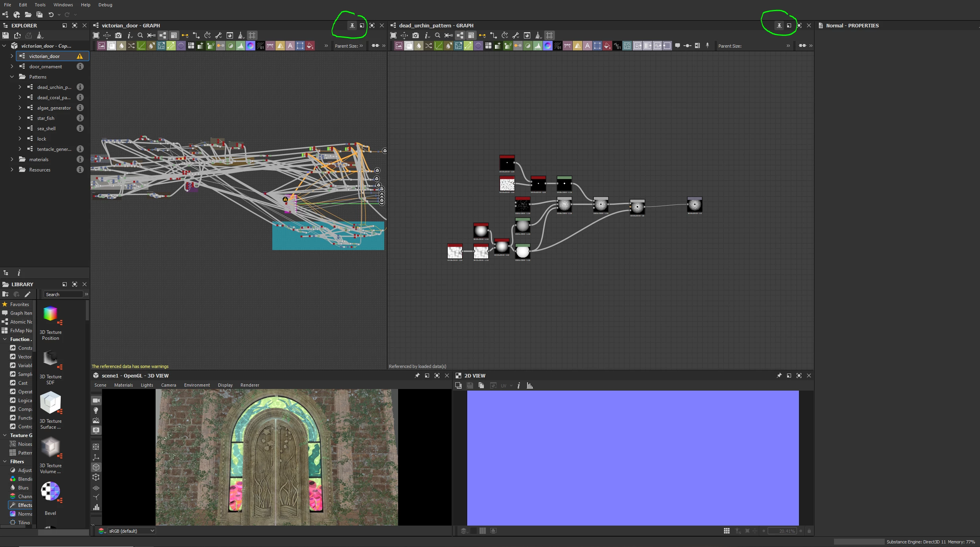Viewport: 980px width, 547px height.
Task: Click the camera icon in 3D view sidebar
Action: click(x=96, y=401)
